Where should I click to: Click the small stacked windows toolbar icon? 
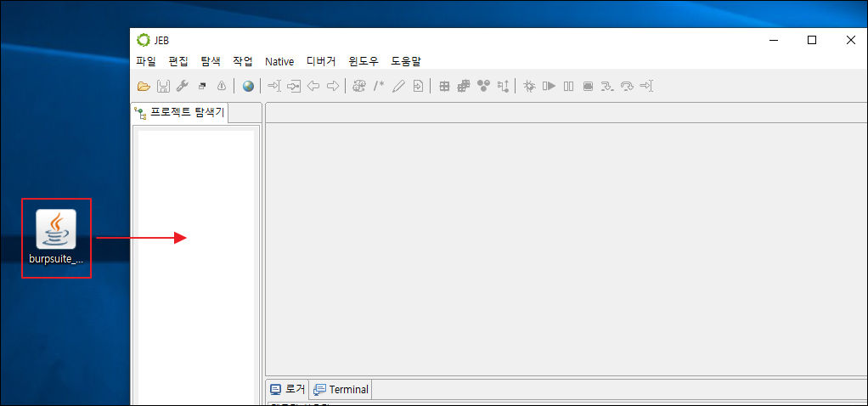[202, 86]
